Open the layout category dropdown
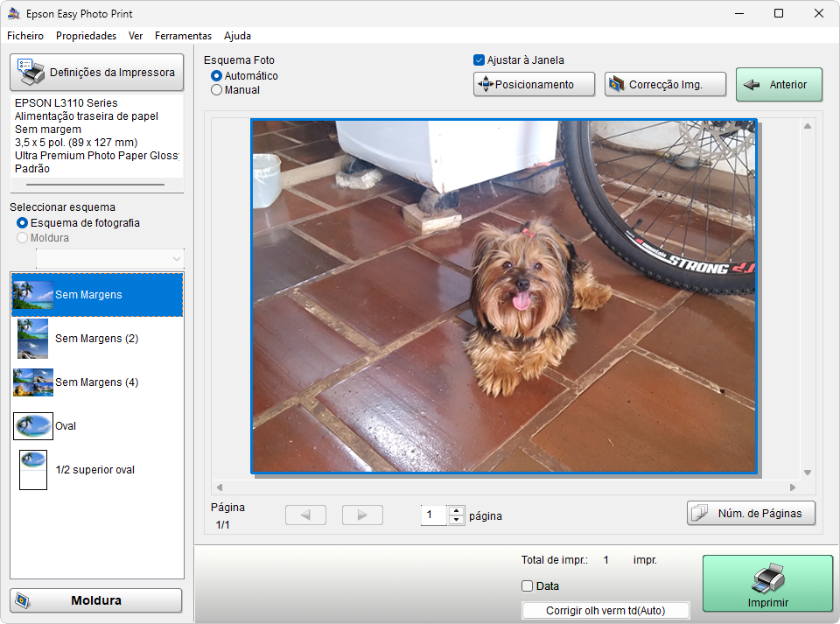This screenshot has width=840, height=624. pyautogui.click(x=110, y=259)
